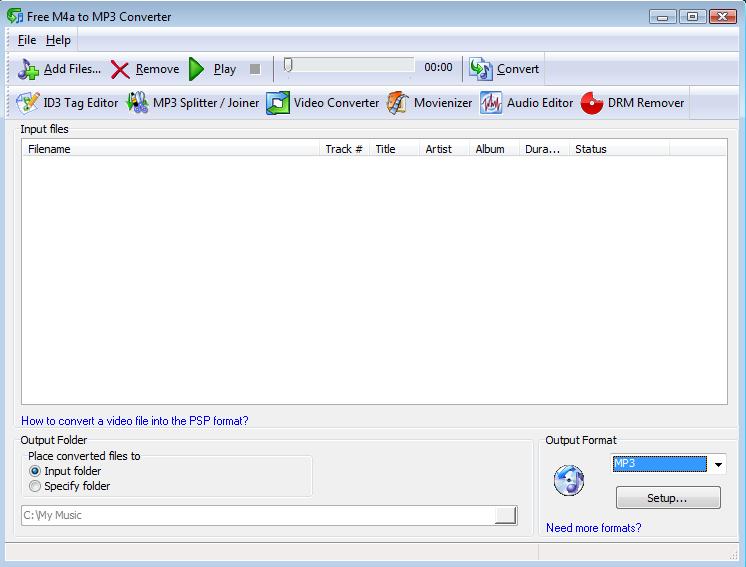Click the Setup... button
Viewport: 746px width, 567px height.
coord(668,498)
